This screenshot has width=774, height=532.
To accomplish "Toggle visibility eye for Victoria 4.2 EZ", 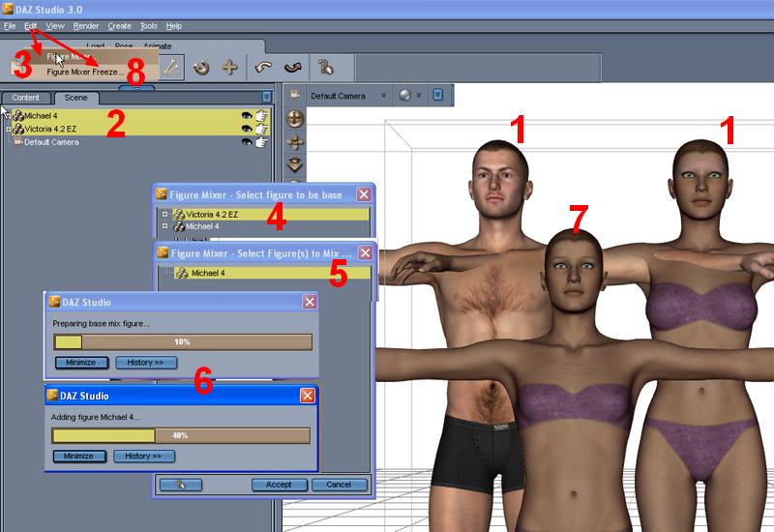I will pos(247,129).
